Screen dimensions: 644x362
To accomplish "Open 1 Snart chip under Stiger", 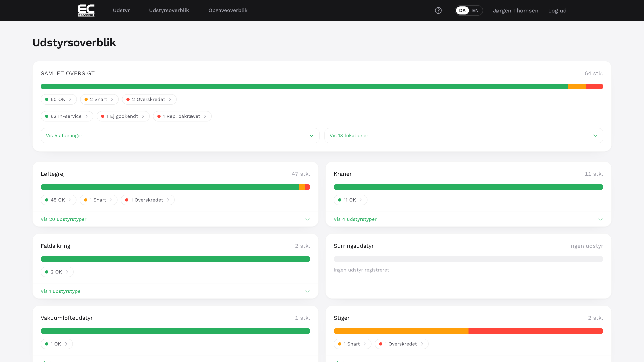I will point(353,344).
